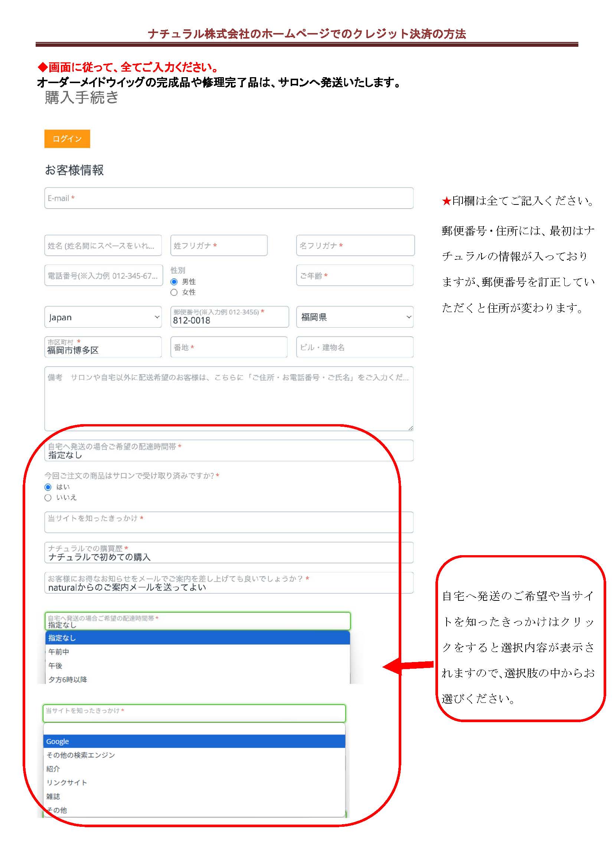Open the ナチュラルでの購買歴 dropdown

point(228,553)
